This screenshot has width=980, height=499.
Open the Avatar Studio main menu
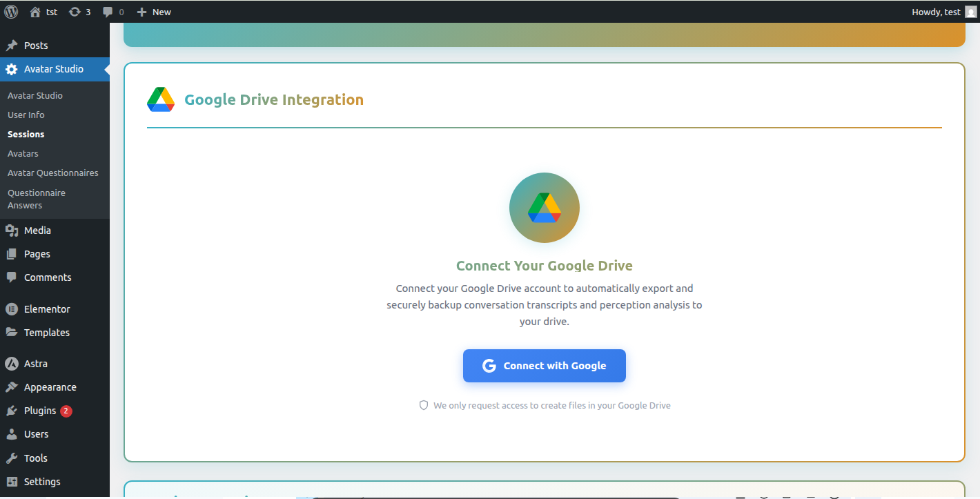(54, 69)
